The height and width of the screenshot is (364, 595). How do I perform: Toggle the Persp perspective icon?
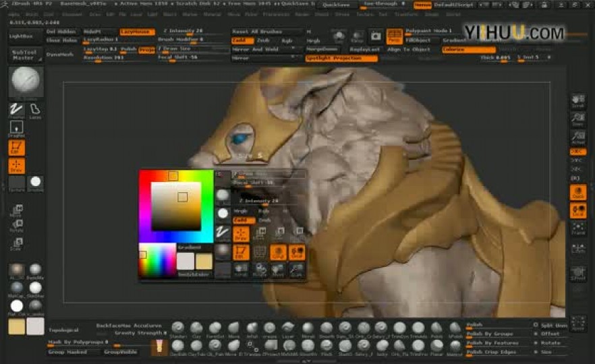click(394, 36)
